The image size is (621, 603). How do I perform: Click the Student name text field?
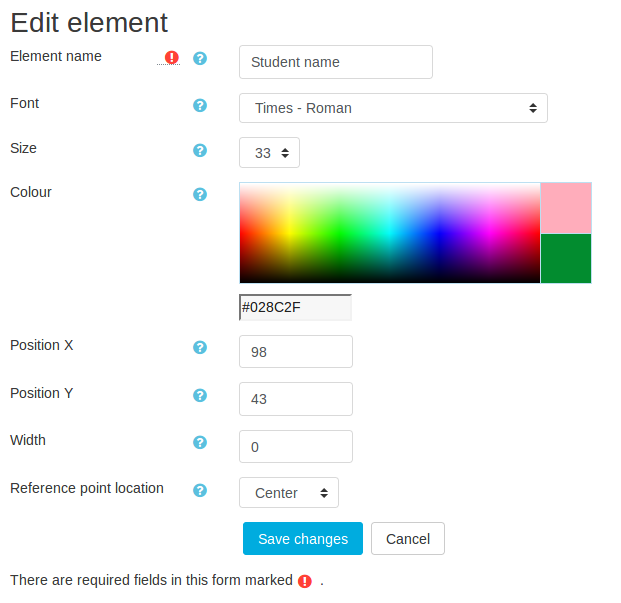point(336,62)
